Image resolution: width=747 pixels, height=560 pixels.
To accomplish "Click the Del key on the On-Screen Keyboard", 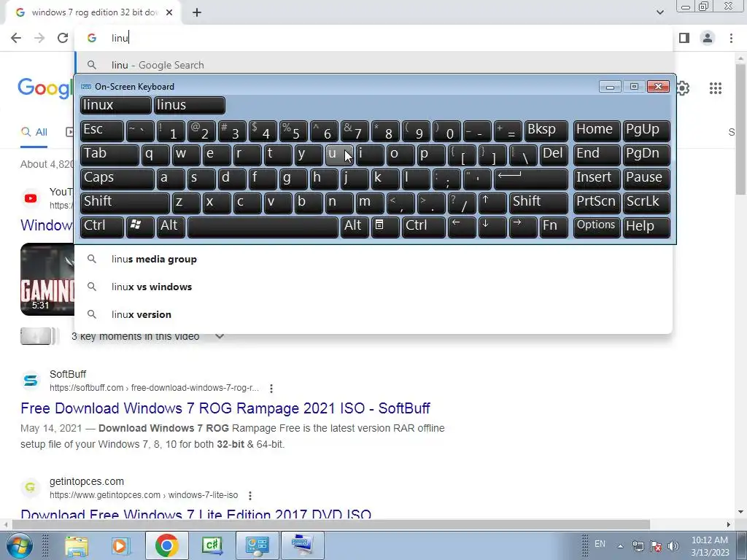I will click(554, 155).
